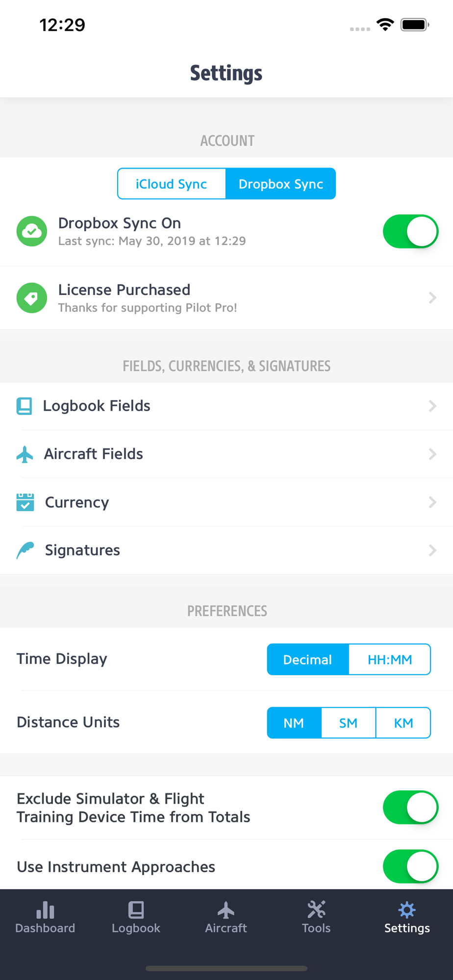453x980 pixels.
Task: Choose SM distance units
Action: click(348, 723)
